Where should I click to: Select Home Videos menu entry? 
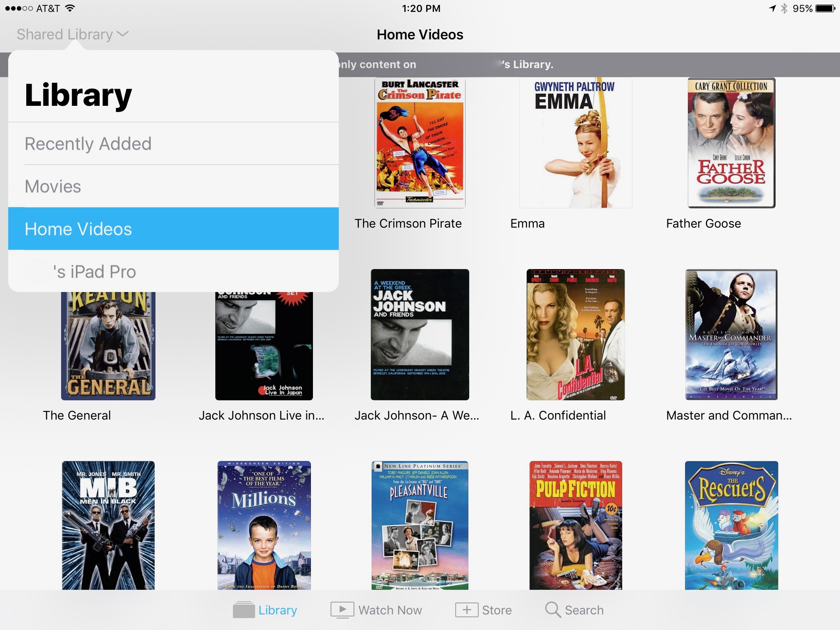pos(173,229)
